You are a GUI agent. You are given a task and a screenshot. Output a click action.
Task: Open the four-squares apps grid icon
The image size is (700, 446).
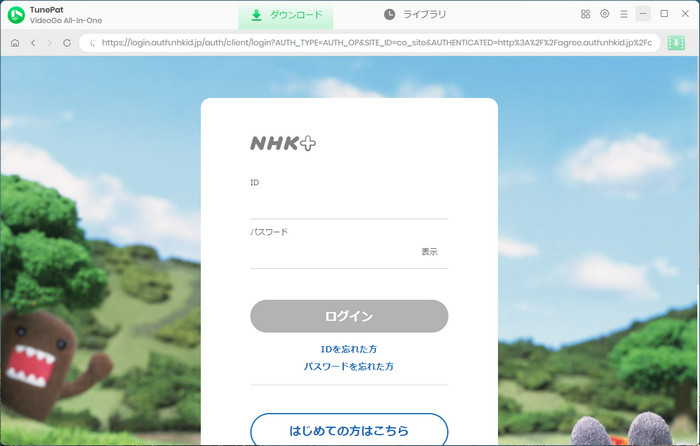(585, 14)
